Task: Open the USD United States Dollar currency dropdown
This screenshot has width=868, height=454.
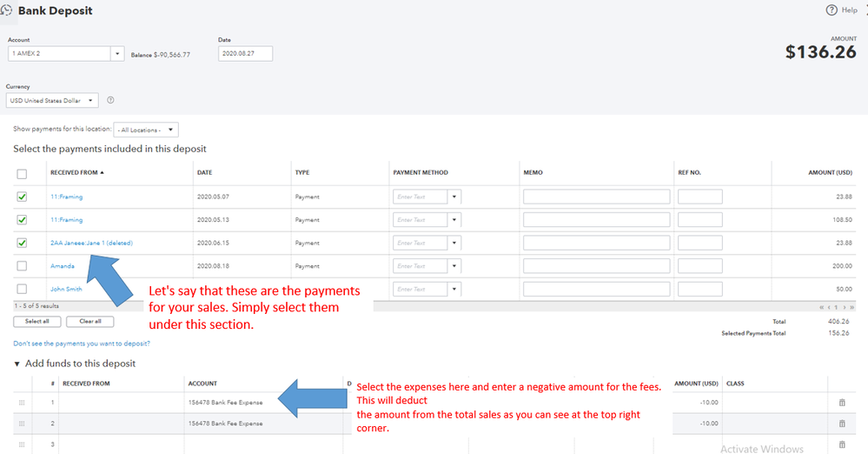Action: click(x=52, y=100)
